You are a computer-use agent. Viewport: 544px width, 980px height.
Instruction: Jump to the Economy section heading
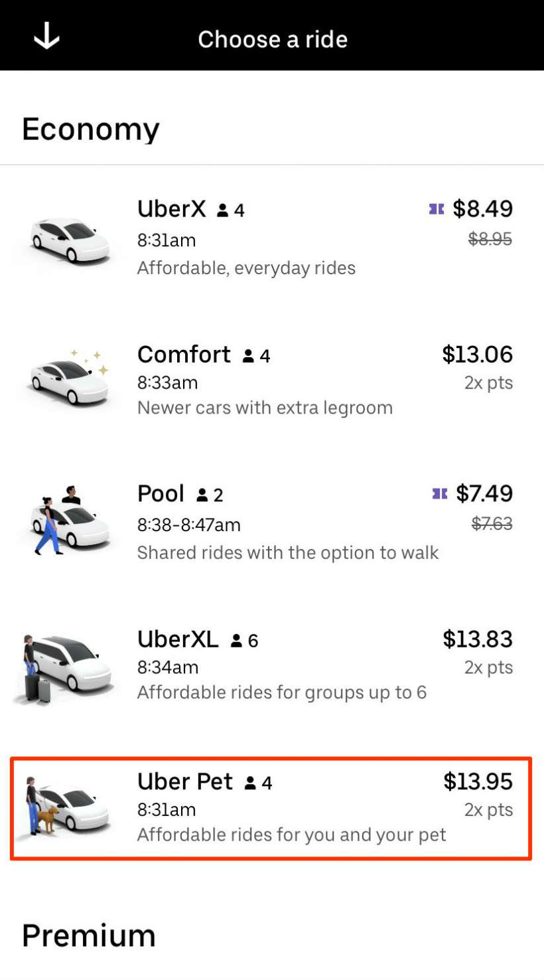click(91, 129)
